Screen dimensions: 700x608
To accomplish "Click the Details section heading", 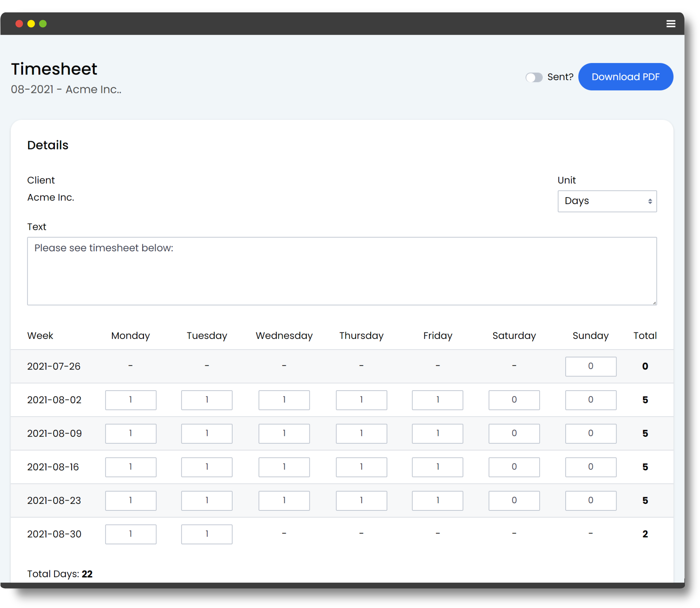I will (48, 145).
